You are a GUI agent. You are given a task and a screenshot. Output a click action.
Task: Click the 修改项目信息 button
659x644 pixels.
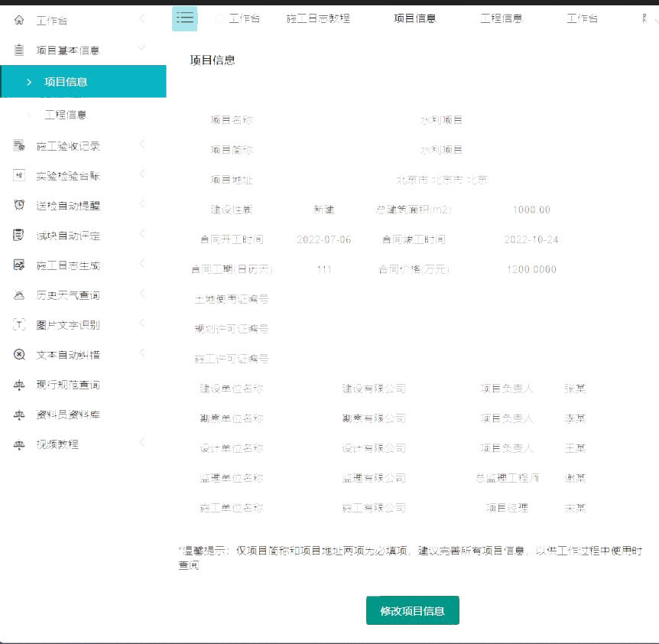pos(412,610)
